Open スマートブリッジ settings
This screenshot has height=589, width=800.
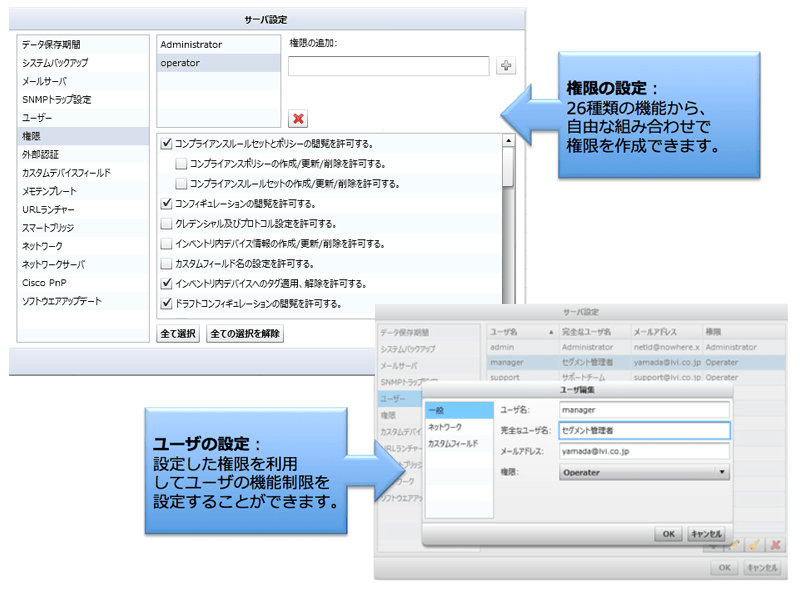(x=83, y=228)
